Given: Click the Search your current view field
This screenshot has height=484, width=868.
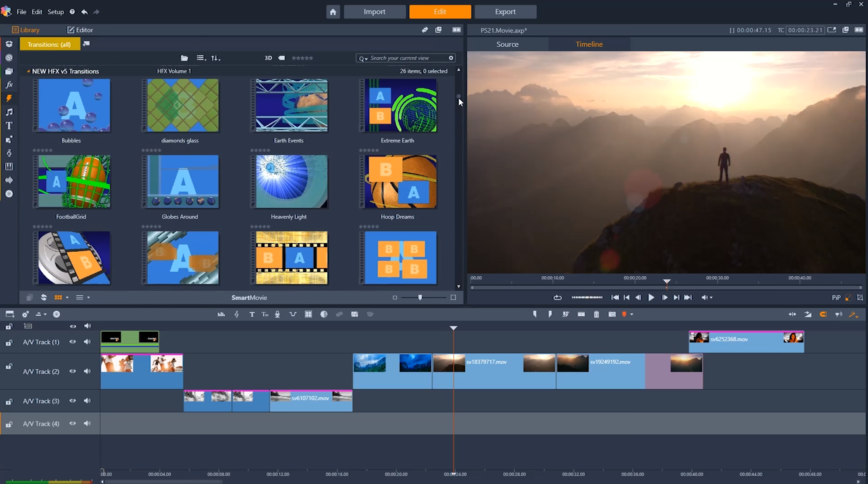Looking at the screenshot, I should coord(405,58).
